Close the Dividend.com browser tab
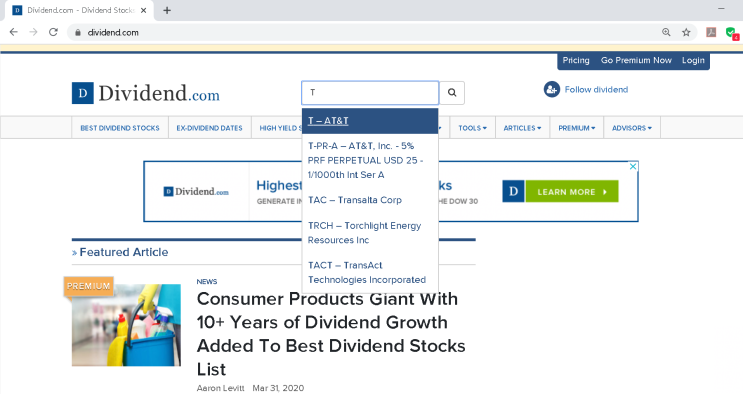This screenshot has height=394, width=743. tap(144, 10)
